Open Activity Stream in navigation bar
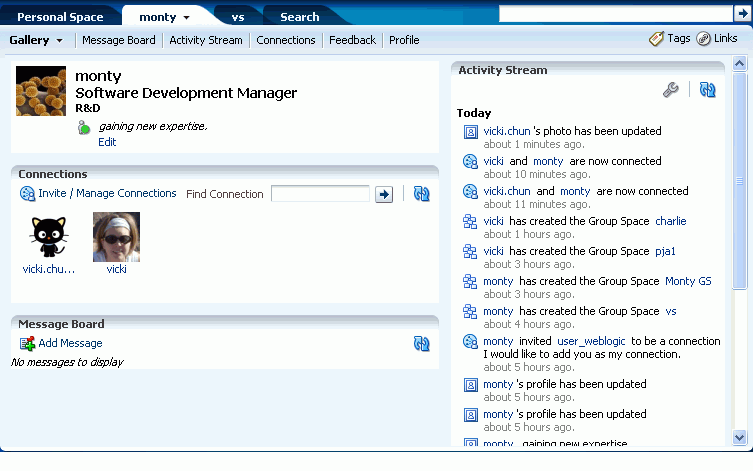 (x=206, y=40)
